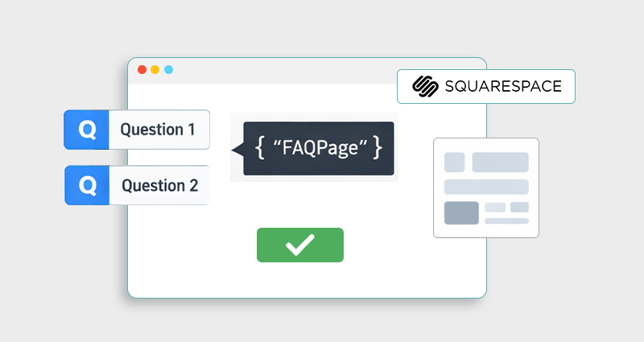Click the opening curly brace in the code bubble
Image resolution: width=644 pixels, height=342 pixels.
click(260, 148)
